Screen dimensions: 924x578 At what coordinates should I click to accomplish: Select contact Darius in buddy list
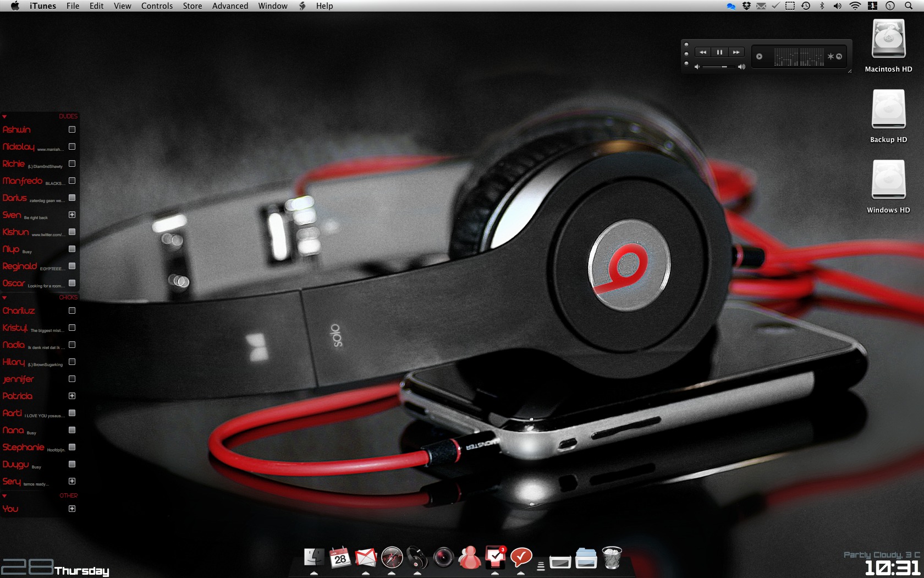[14, 198]
